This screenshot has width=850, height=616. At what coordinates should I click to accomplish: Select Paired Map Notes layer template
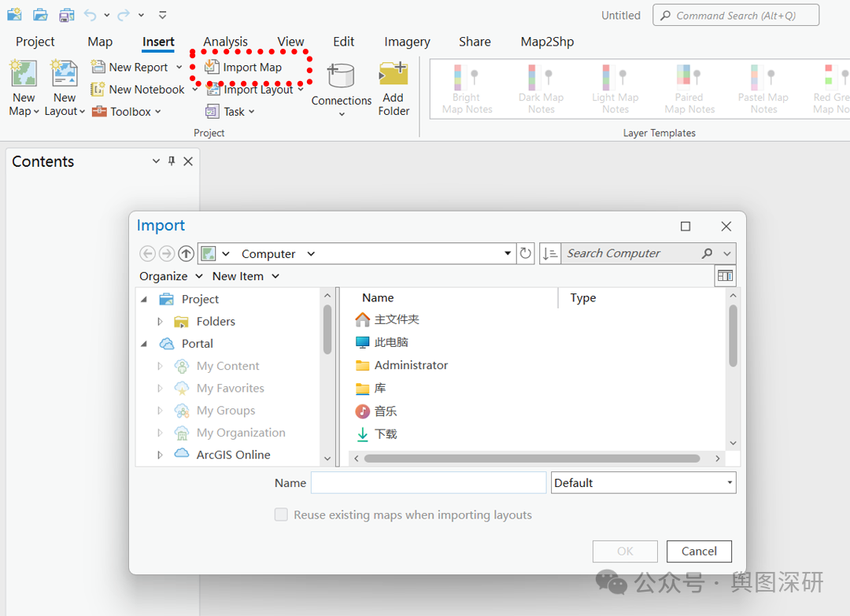tap(689, 89)
